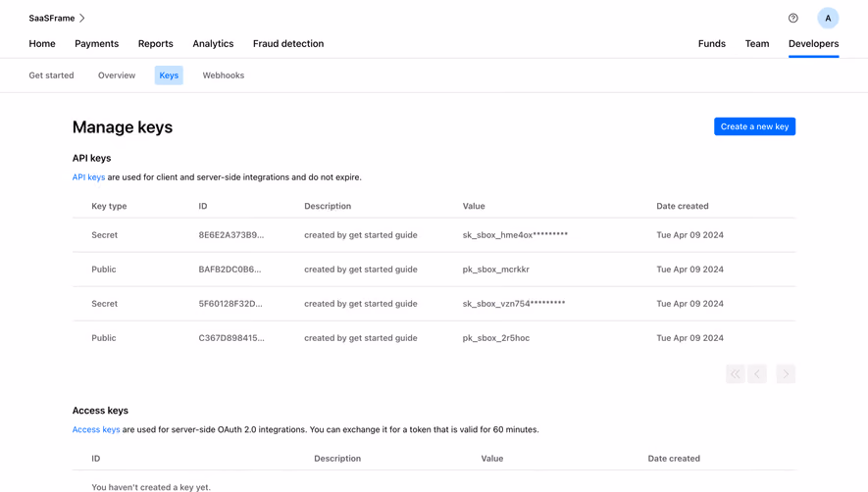Click the Access keys ID column header
This screenshot has width=868, height=492.
96,459
